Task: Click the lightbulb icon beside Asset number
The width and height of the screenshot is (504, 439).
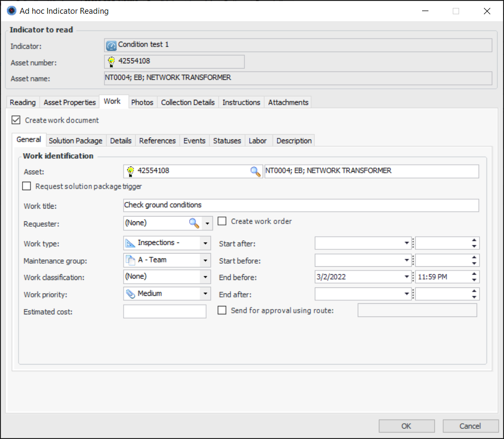Action: 111,62
